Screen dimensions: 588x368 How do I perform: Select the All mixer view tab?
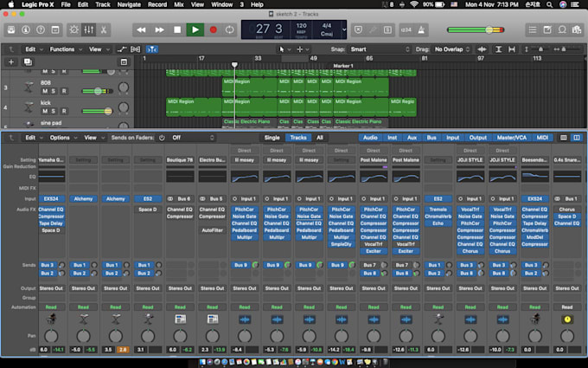(x=319, y=138)
